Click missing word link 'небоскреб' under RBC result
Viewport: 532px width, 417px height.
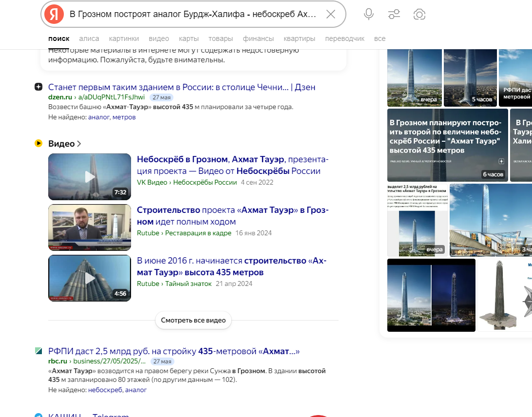pos(105,390)
